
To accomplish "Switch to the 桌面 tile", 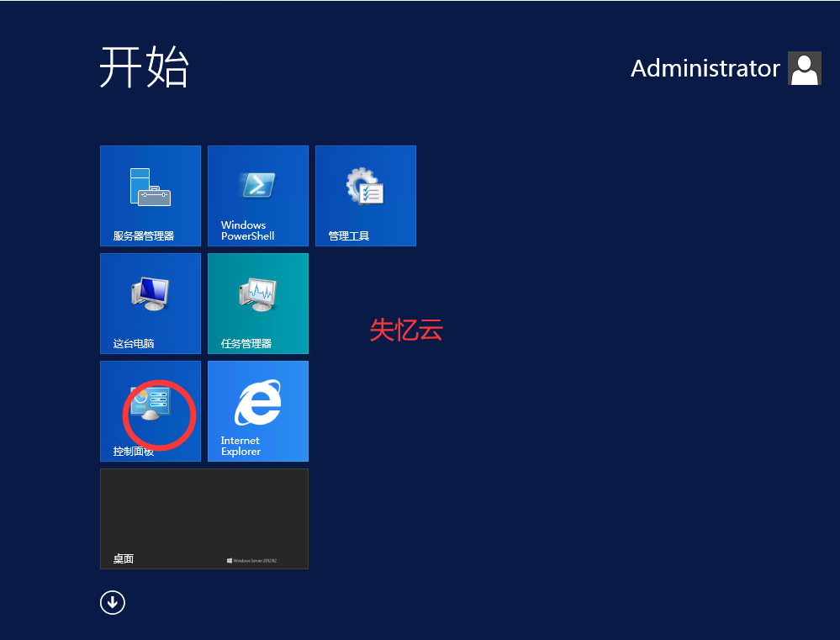I will click(204, 519).
